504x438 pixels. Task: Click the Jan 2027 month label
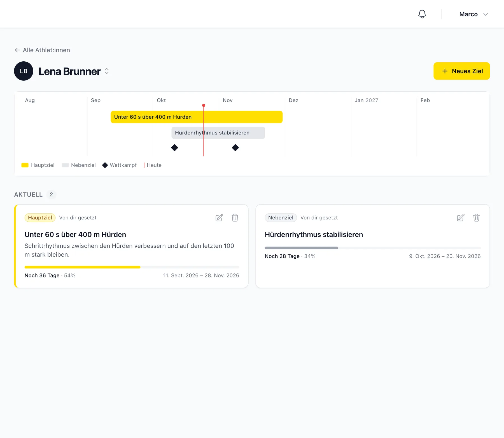click(x=366, y=100)
